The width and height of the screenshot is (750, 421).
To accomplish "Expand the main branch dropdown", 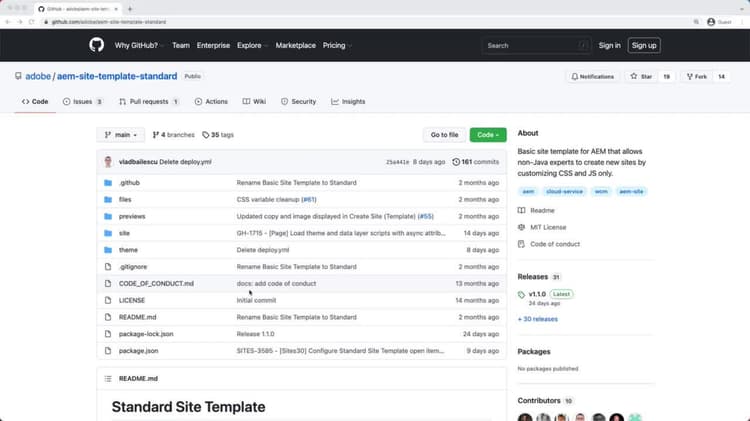I will [x=121, y=135].
